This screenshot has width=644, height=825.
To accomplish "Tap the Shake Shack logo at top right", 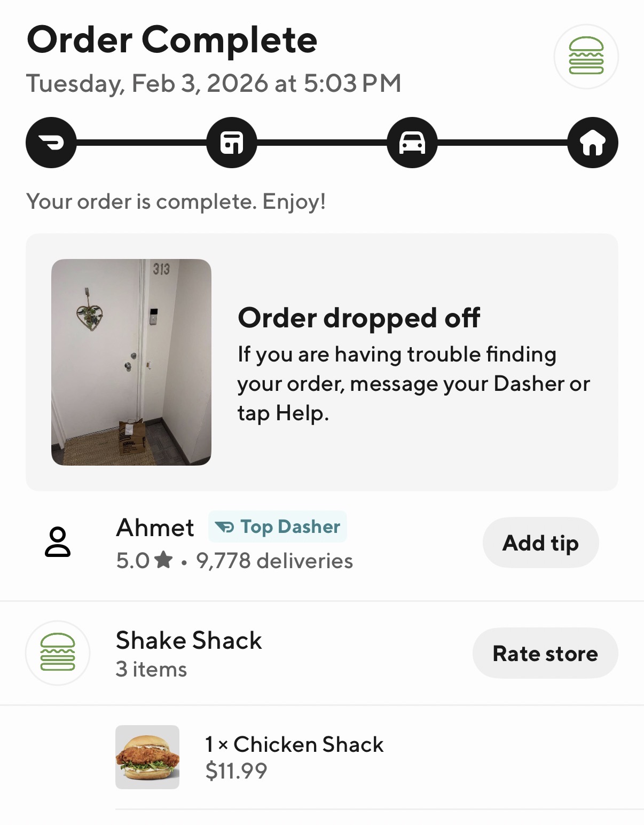I will tap(586, 56).
